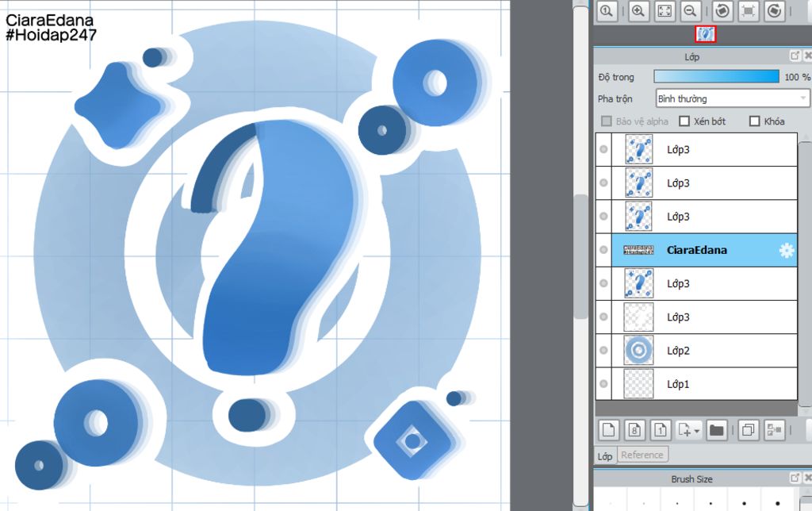The height and width of the screenshot is (511, 812).
Task: Toggle visibility of Lớp3 directly above CiaraEdana
Action: pyautogui.click(x=603, y=216)
